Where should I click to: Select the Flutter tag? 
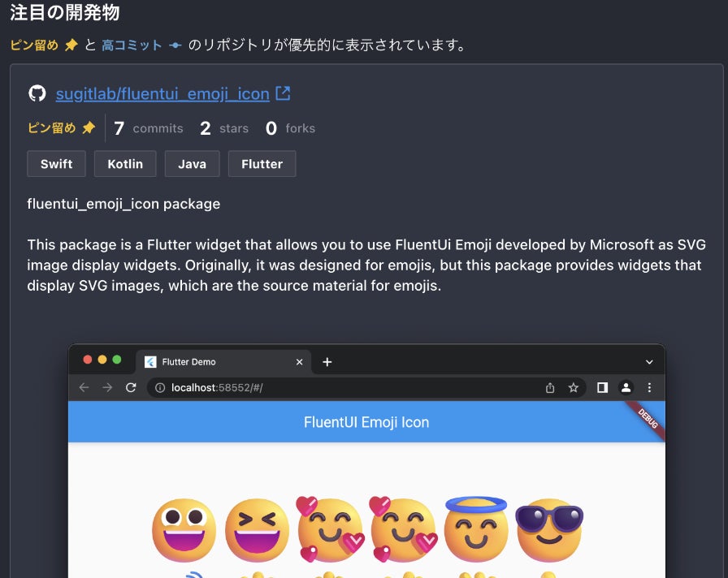262,164
